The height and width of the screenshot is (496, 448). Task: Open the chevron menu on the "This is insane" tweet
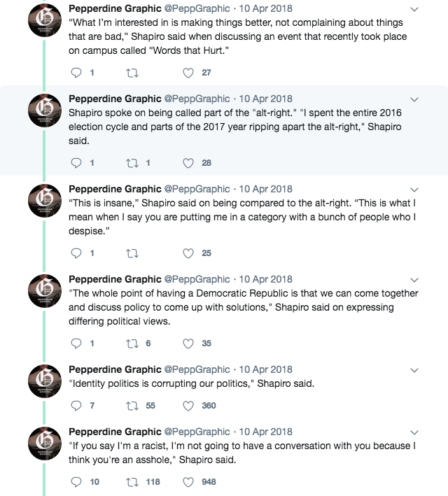tap(414, 190)
